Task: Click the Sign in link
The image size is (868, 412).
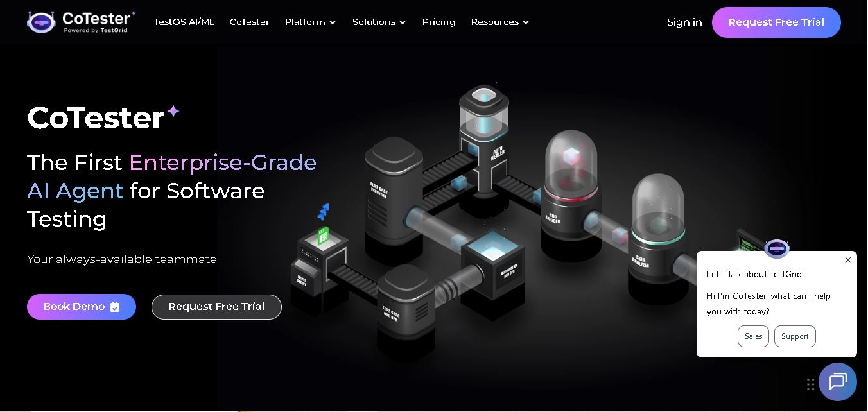Action: [x=684, y=22]
